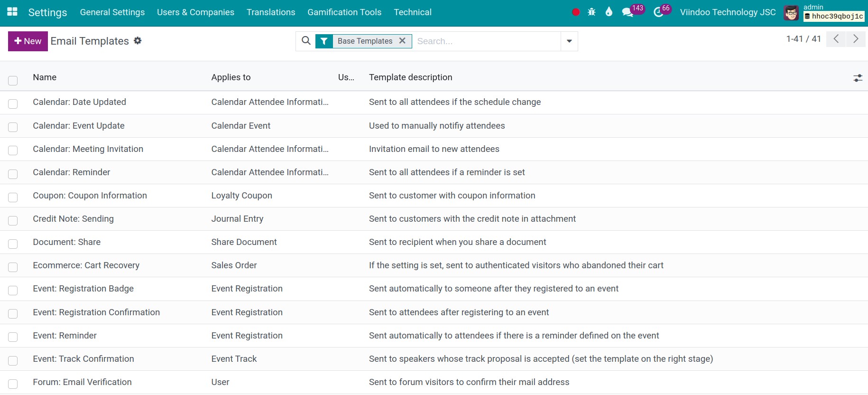The height and width of the screenshot is (395, 868).
Task: Open optional columns adjust icon
Action: click(x=858, y=78)
